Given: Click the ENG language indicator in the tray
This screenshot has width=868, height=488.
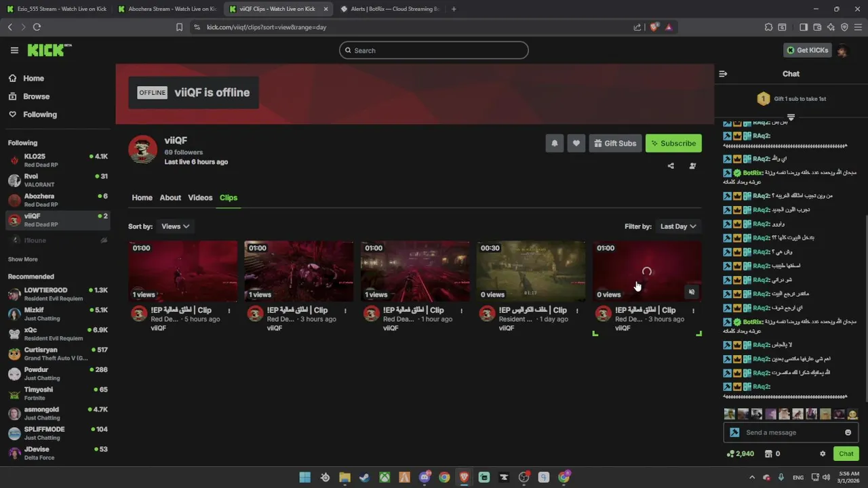Looking at the screenshot, I should (x=798, y=477).
